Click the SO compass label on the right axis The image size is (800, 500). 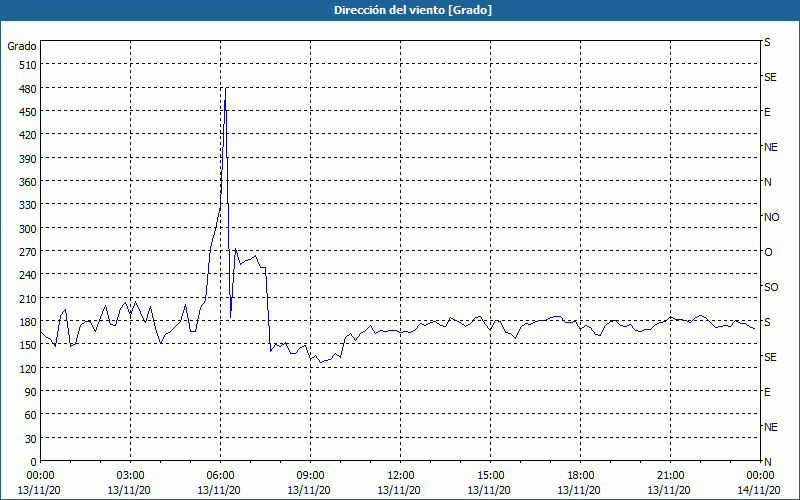pyautogui.click(x=771, y=287)
